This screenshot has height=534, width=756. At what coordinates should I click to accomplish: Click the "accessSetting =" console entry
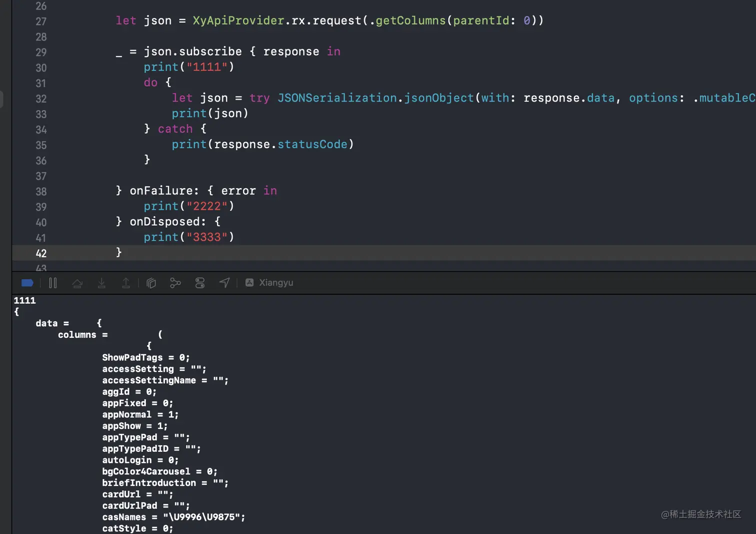(x=154, y=369)
